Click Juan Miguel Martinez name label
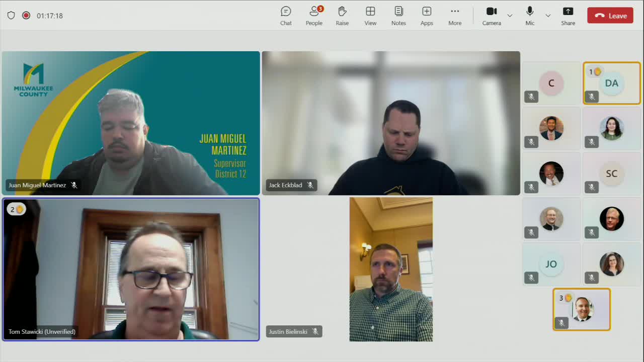This screenshot has width=644, height=362. tap(37, 185)
